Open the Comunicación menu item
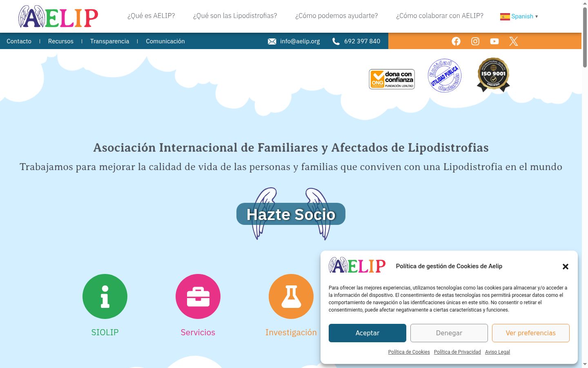 click(165, 41)
